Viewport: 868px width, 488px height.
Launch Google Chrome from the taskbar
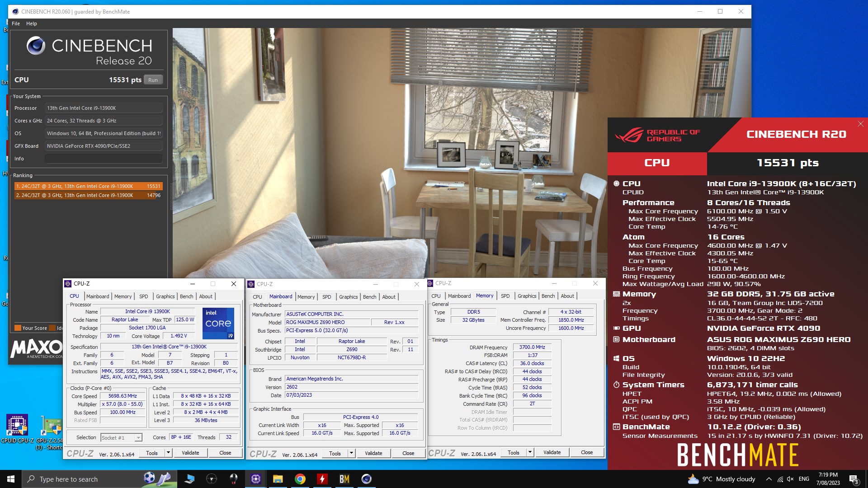pyautogui.click(x=300, y=479)
